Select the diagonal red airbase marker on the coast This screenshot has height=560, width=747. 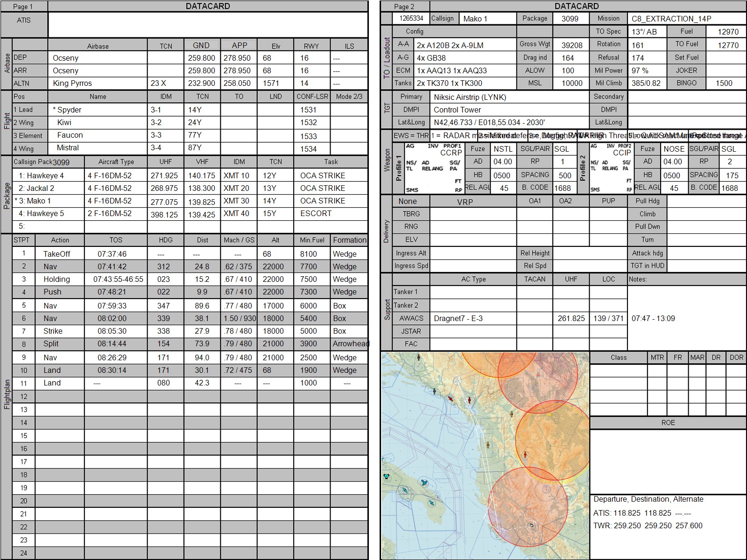point(451,399)
